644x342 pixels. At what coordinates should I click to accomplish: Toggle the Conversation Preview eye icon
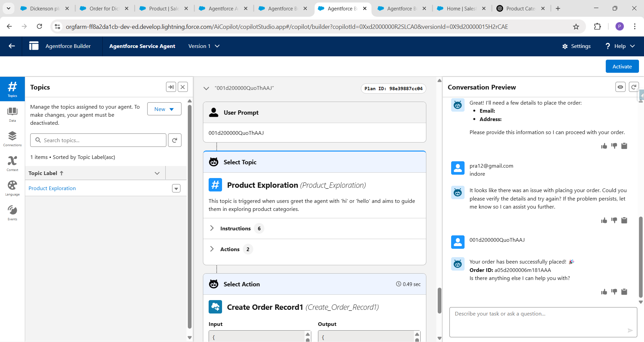point(621,87)
